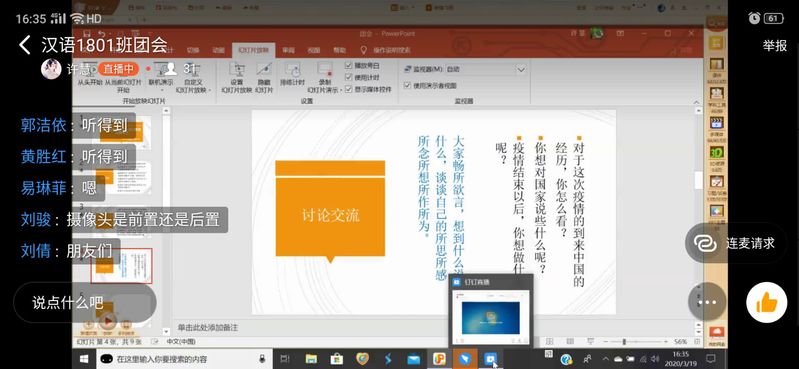Image resolution: width=799 pixels, height=369 pixels.
Task: Tap the back arrow beside 汉语1801班团会
Action: click(x=24, y=45)
